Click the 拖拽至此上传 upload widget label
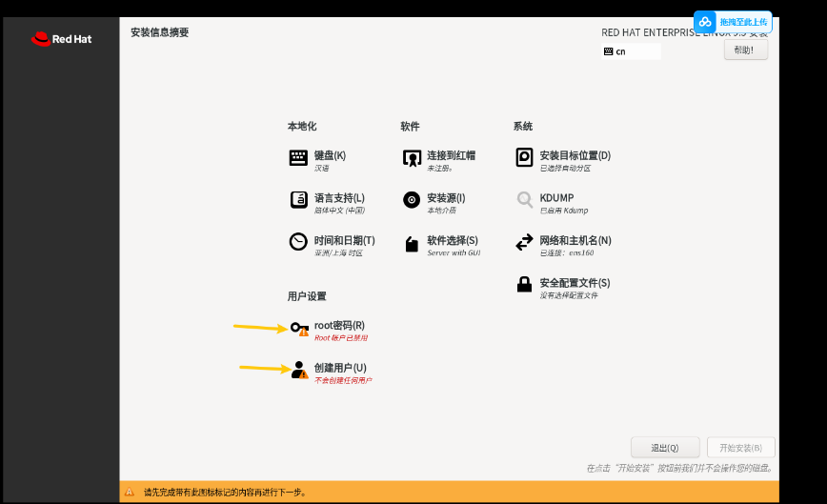Screen dimensions: 827x504 tap(743, 22)
